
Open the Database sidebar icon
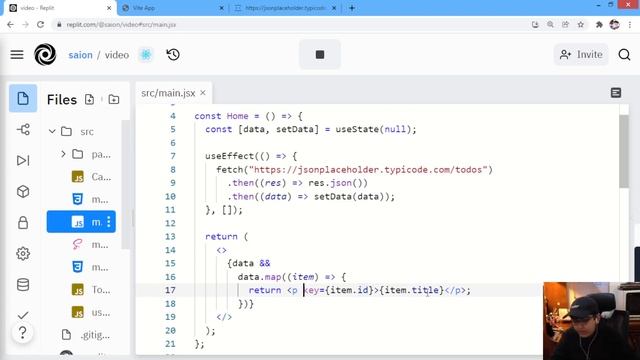pyautogui.click(x=23, y=284)
